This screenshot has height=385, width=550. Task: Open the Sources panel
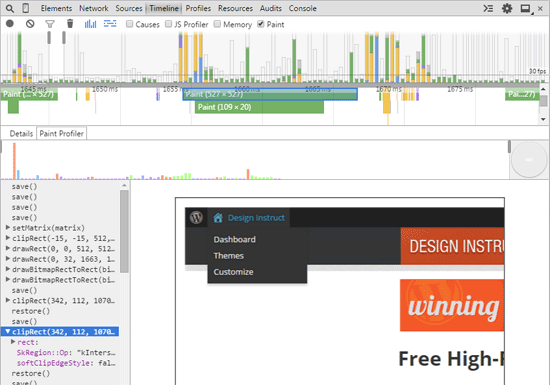point(129,8)
